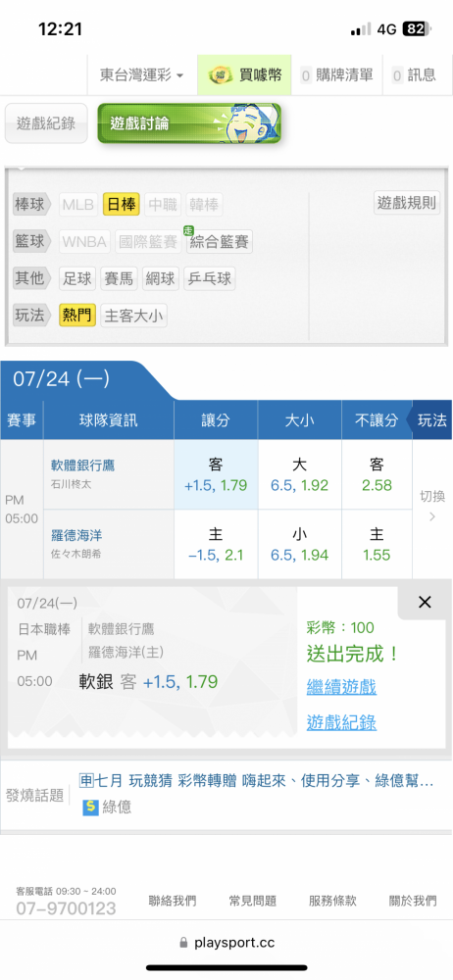Image resolution: width=453 pixels, height=980 pixels.
Task: Open the 買噱幣 coin purchase button
Action: [x=245, y=75]
